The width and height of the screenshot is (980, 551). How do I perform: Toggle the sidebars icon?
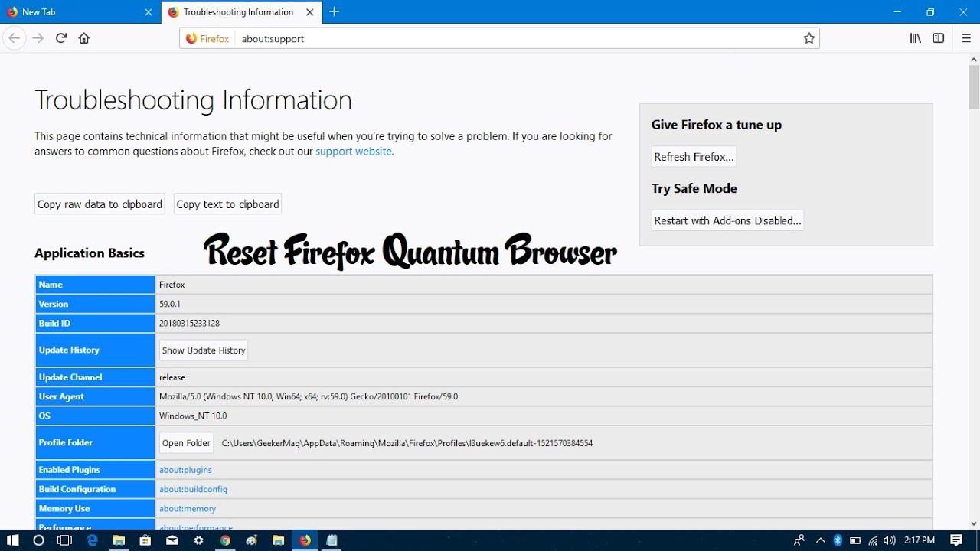pos(939,38)
